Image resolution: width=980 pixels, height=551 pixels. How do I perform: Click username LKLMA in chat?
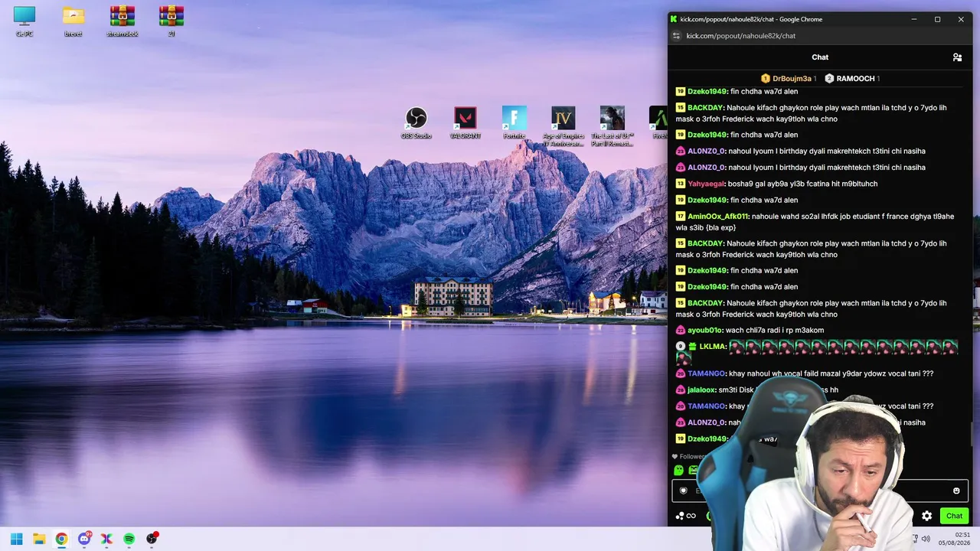tap(712, 347)
